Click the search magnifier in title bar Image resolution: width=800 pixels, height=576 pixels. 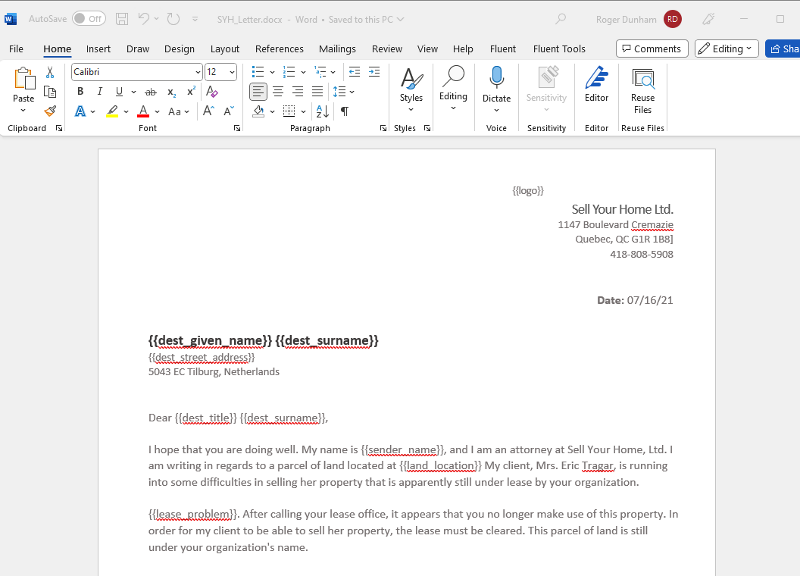pos(561,19)
